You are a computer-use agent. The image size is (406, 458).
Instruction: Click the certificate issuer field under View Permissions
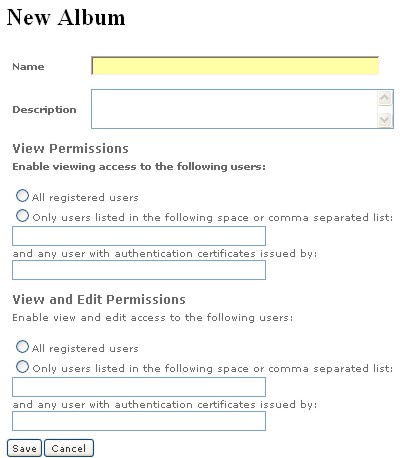(x=139, y=270)
